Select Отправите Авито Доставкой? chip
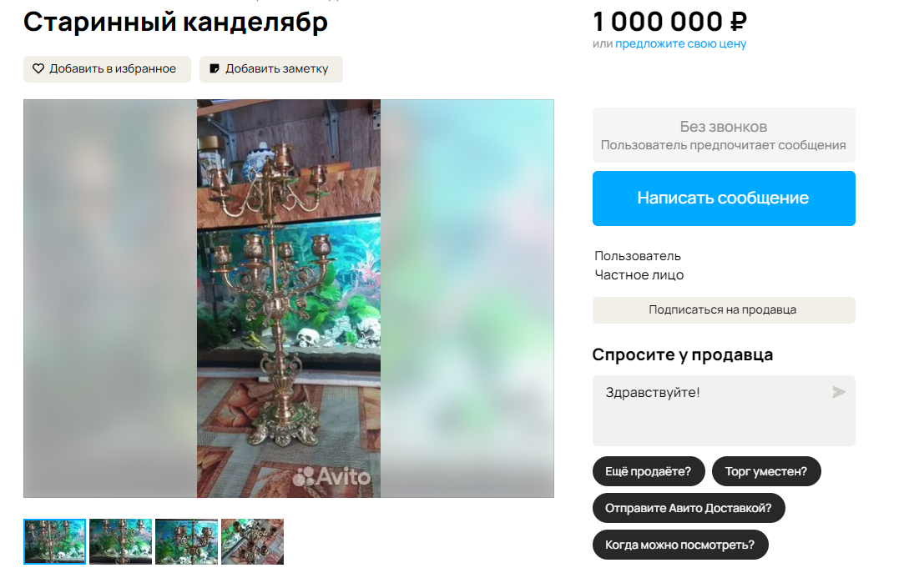Screen dimensions: 914x588 tap(689, 508)
